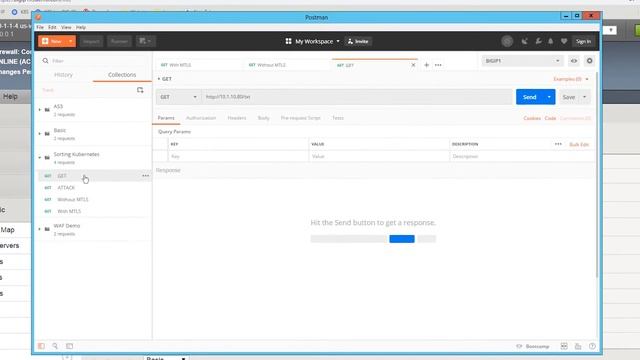Image resolution: width=640 pixels, height=360 pixels.
Task: Open the manage environments gear icon
Action: [589, 61]
